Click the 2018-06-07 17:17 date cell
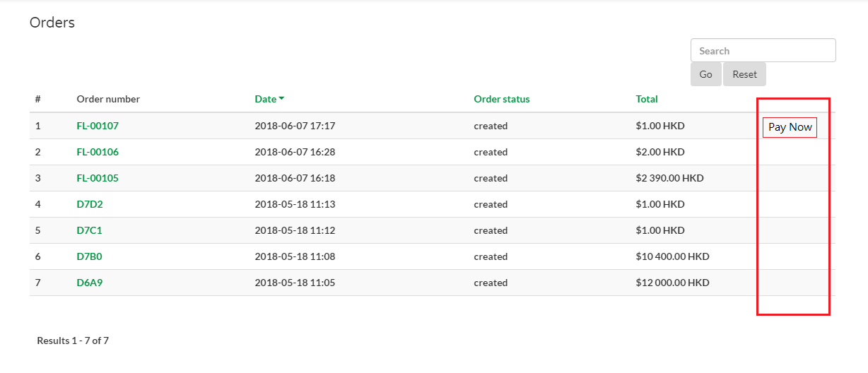Image resolution: width=868 pixels, height=373 pixels. pyautogui.click(x=295, y=126)
